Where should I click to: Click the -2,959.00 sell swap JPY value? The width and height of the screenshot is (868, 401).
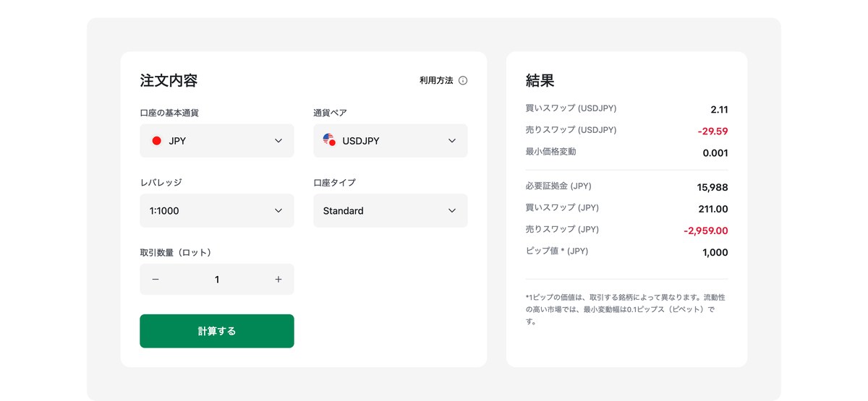[706, 230]
